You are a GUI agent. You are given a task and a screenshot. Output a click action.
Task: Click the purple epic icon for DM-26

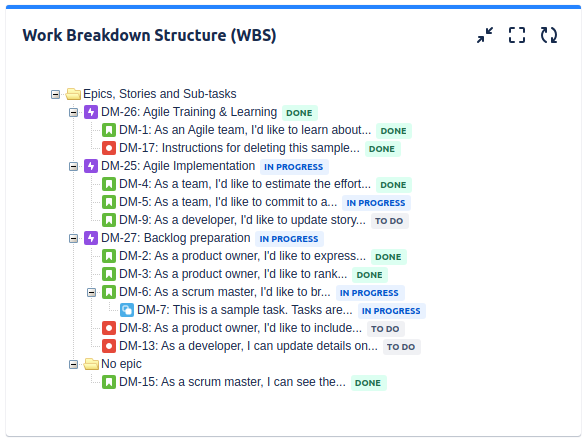91,112
